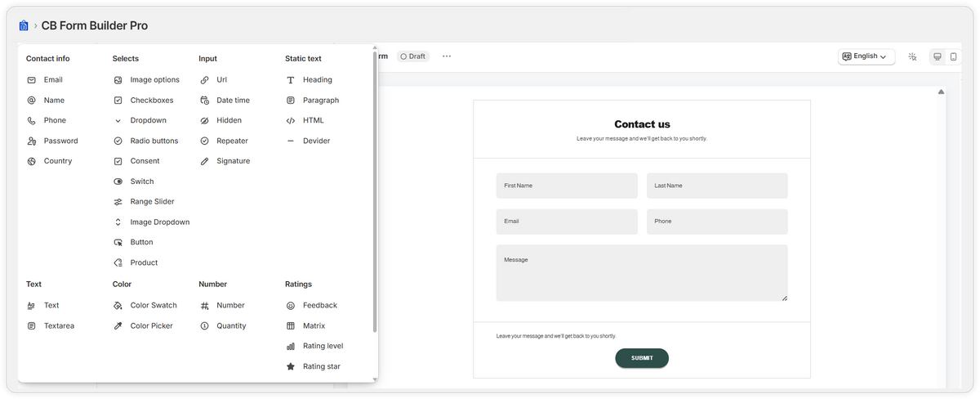Click the Quantity icon

(204, 326)
